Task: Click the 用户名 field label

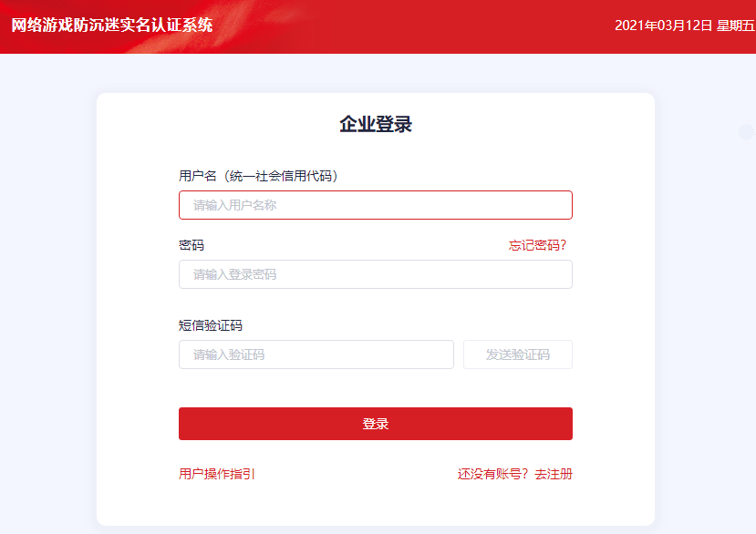Action: point(197,176)
